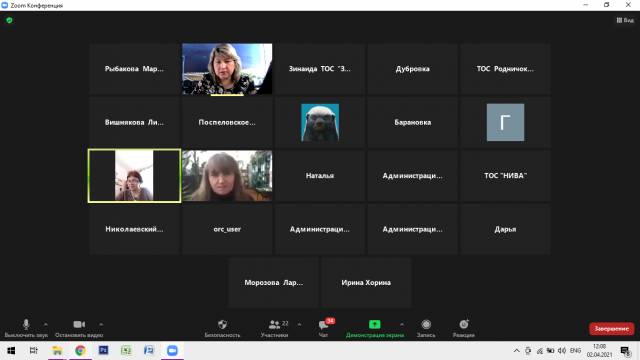
Task: Switch the ENG input language
Action: (x=575, y=351)
